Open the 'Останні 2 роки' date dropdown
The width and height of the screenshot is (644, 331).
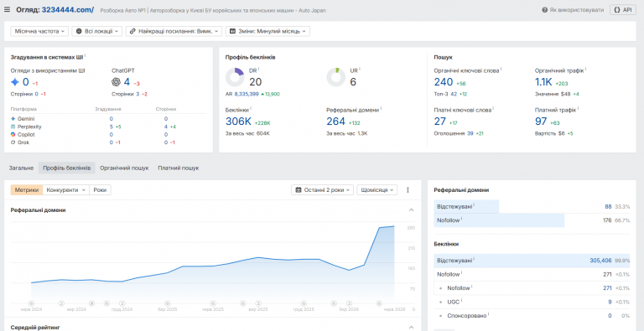[x=322, y=190]
